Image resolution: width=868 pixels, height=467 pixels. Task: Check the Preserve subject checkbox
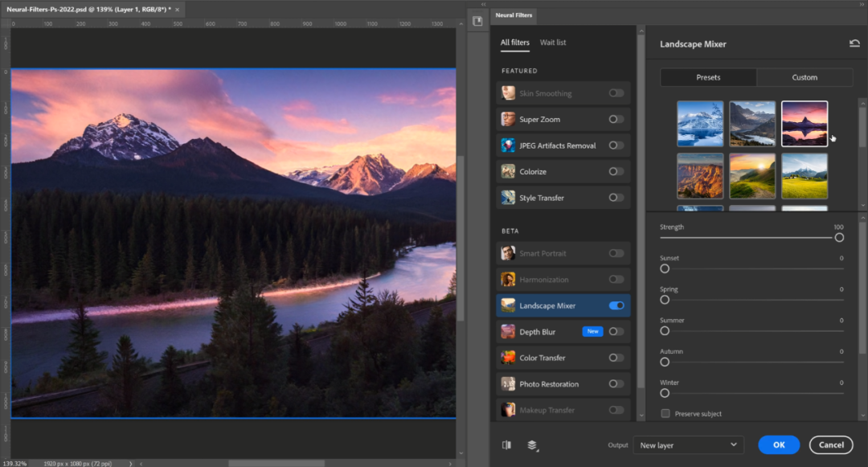click(665, 414)
